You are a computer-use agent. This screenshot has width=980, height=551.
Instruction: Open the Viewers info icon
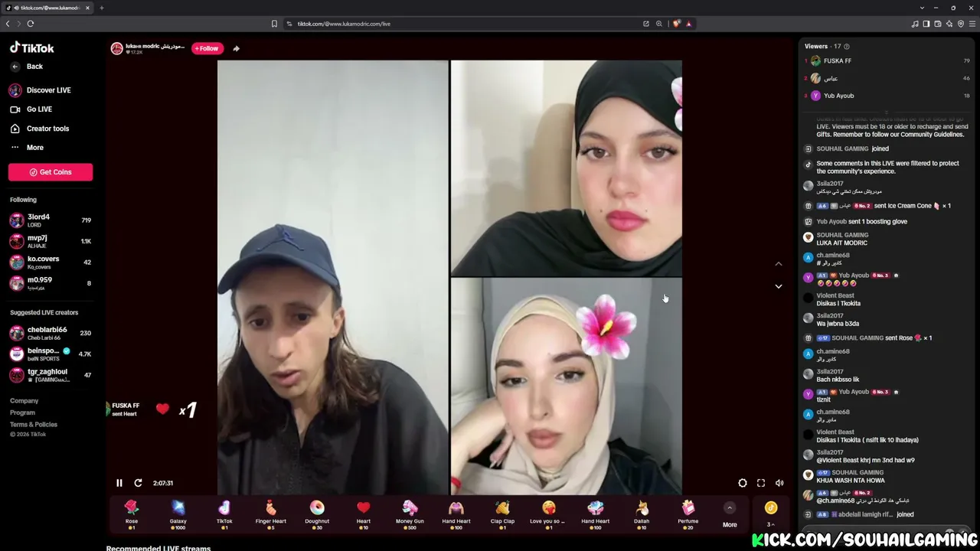coord(846,47)
